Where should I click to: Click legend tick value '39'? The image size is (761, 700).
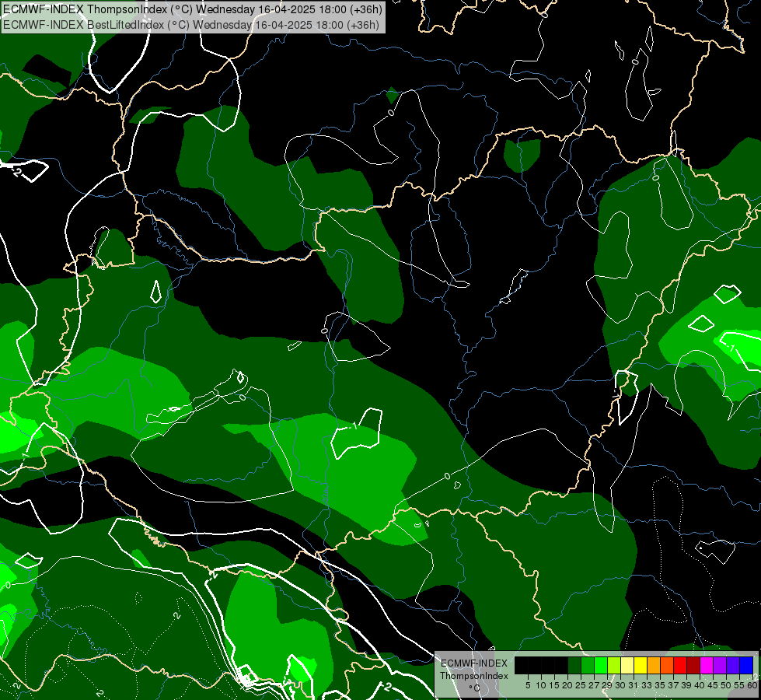pos(686,685)
